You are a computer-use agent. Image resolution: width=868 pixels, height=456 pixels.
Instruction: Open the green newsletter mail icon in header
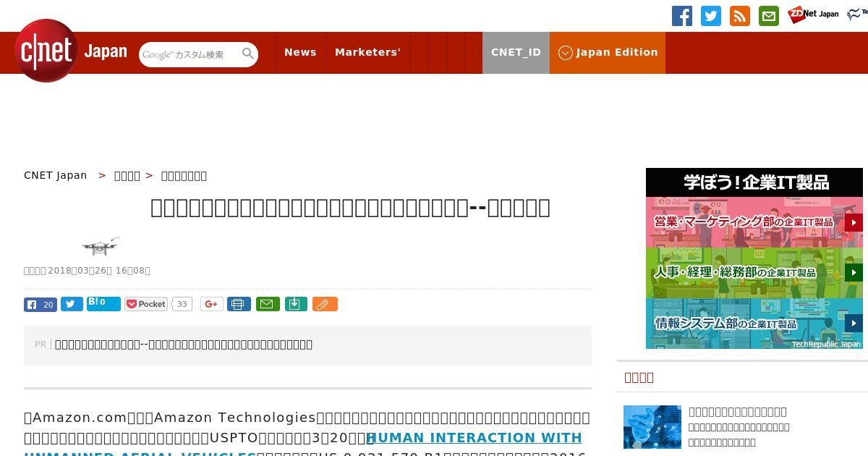click(x=769, y=16)
